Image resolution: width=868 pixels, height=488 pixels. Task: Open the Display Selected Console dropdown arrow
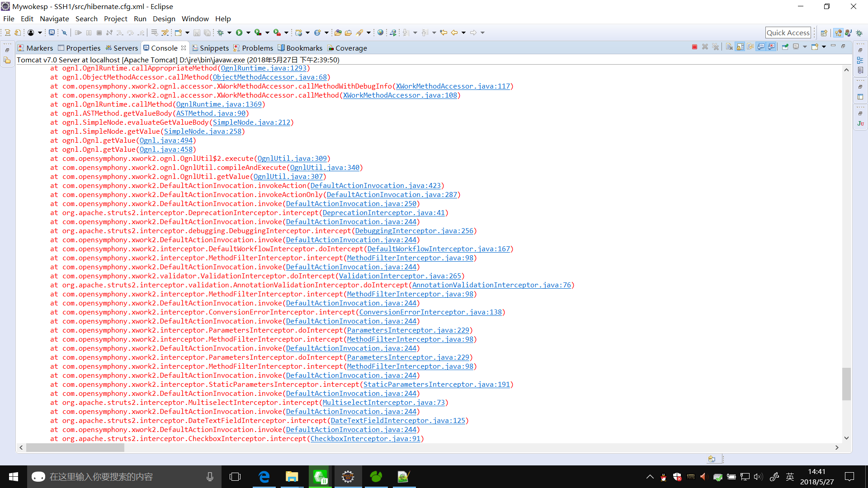pos(805,47)
